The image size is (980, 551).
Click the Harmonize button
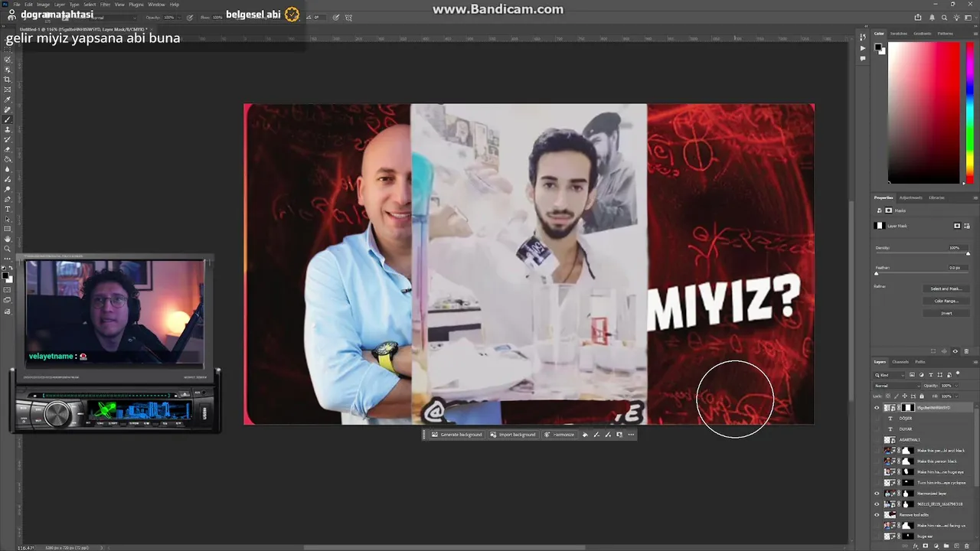pos(560,435)
